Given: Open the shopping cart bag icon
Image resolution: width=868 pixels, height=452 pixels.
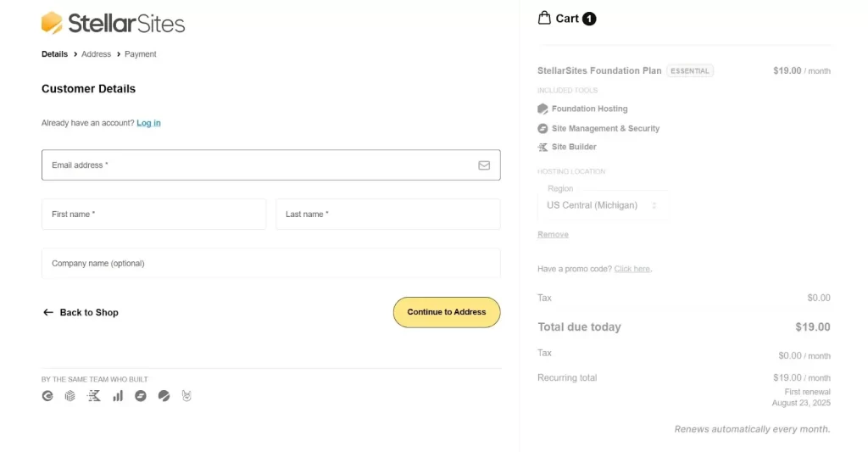Looking at the screenshot, I should (544, 18).
